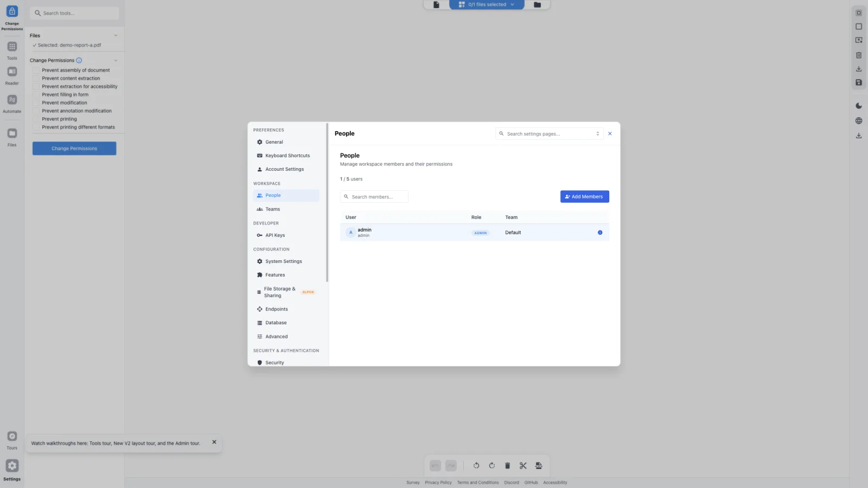Delete selected pages via right rail trash
Image resolution: width=868 pixels, height=488 pixels.
859,55
